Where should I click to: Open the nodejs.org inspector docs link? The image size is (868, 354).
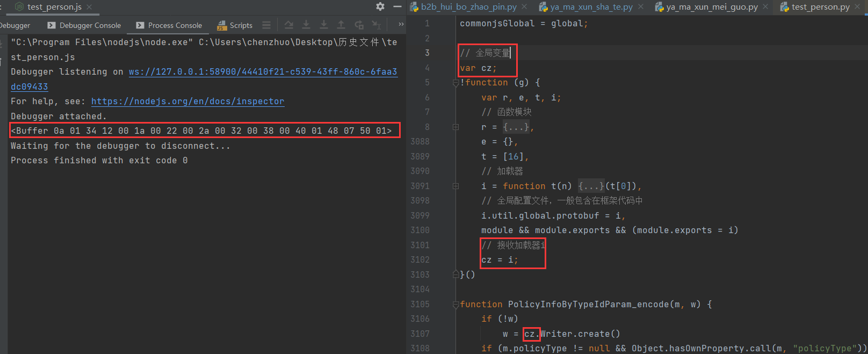pyautogui.click(x=187, y=102)
